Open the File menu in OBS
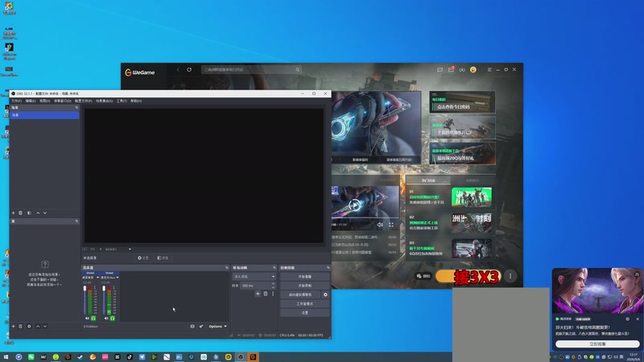The width and height of the screenshot is (644, 362). click(x=16, y=101)
